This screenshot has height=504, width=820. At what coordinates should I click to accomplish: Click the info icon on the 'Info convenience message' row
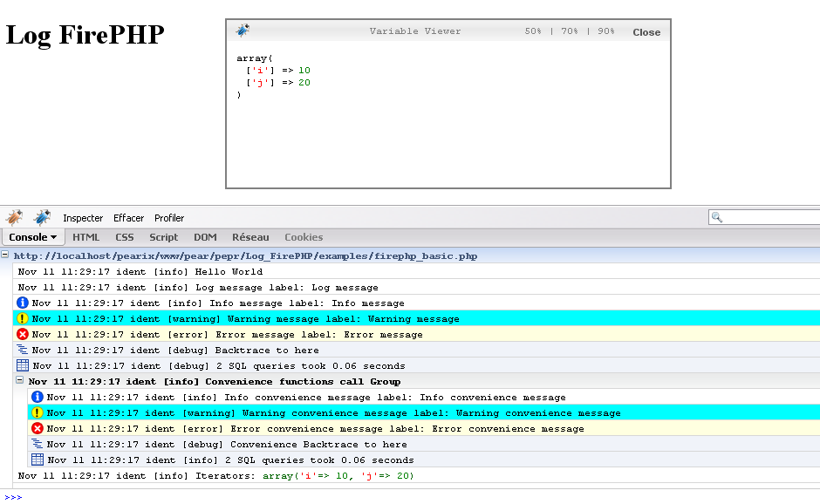click(x=38, y=397)
